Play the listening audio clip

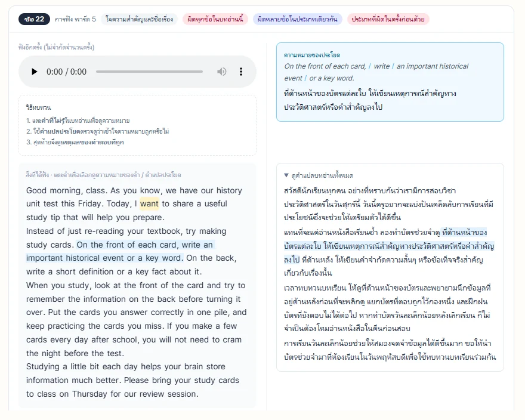34,72
